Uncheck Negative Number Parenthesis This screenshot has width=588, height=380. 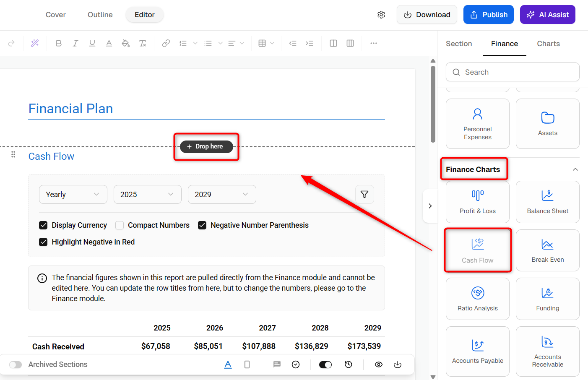pos(202,225)
